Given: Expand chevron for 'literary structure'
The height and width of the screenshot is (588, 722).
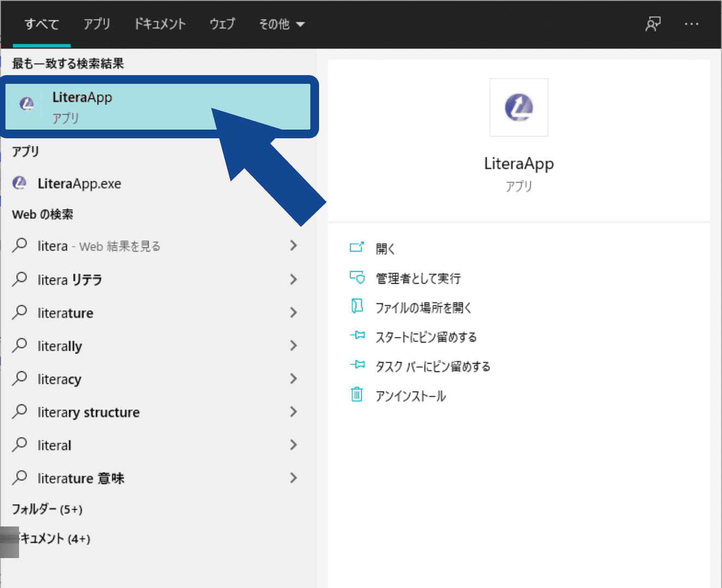Looking at the screenshot, I should [x=293, y=412].
